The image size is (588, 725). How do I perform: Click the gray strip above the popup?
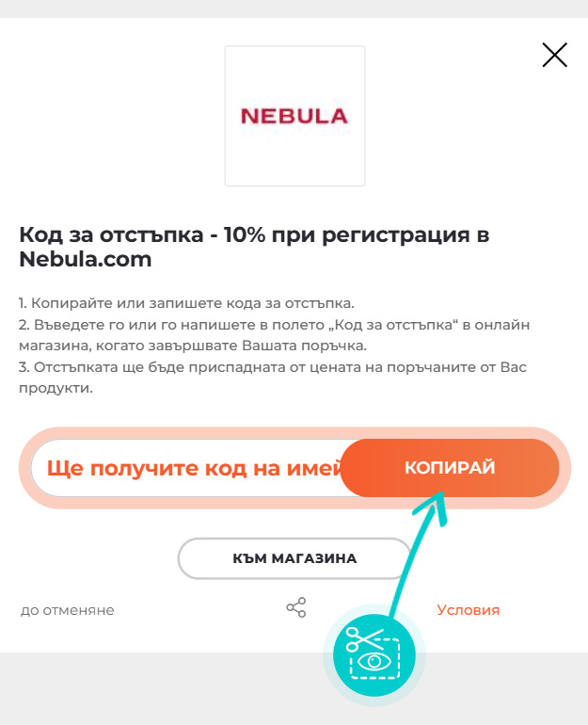(x=294, y=8)
